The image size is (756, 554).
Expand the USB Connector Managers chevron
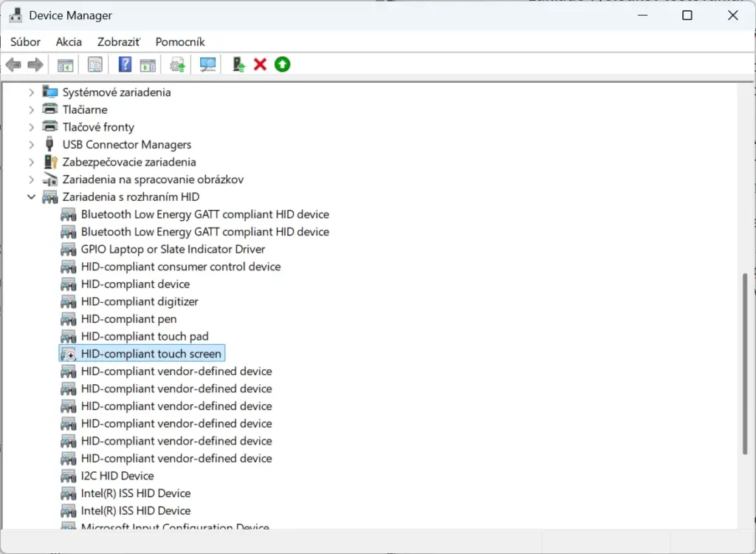31,144
